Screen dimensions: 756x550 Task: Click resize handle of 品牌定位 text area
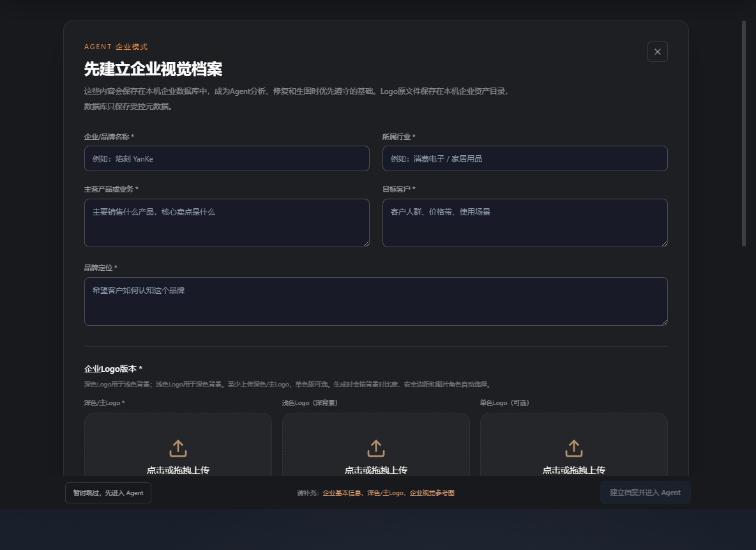coord(664,322)
